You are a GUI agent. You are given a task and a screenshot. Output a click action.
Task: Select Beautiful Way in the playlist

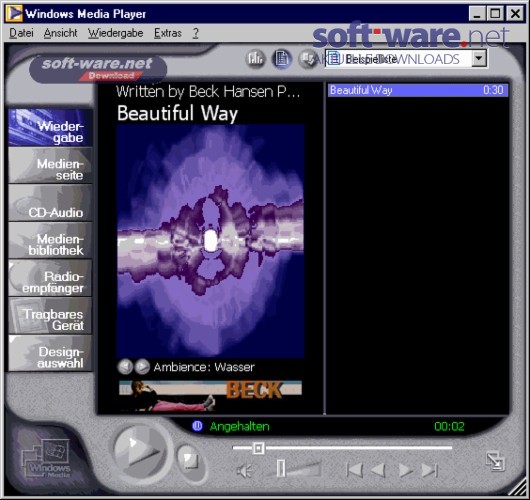[417, 90]
